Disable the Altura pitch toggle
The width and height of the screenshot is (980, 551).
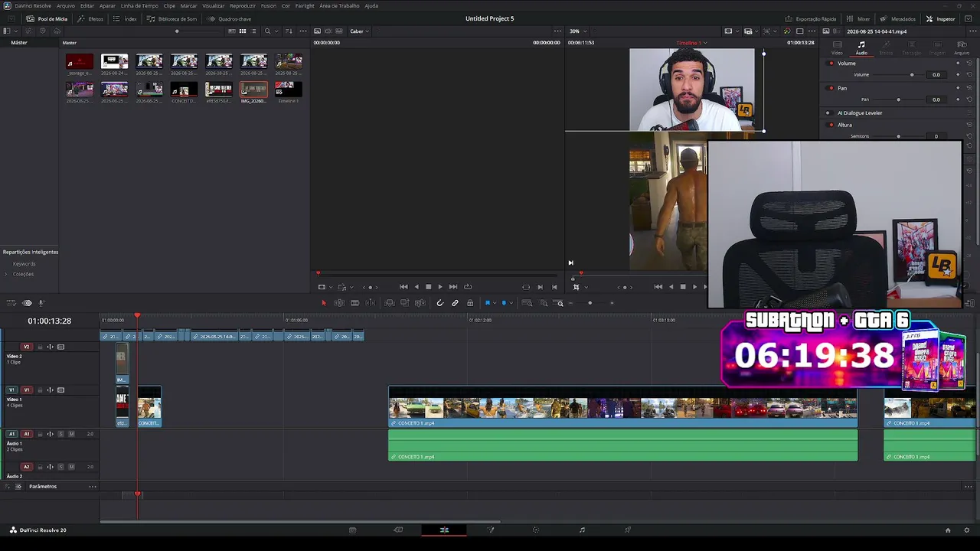828,125
